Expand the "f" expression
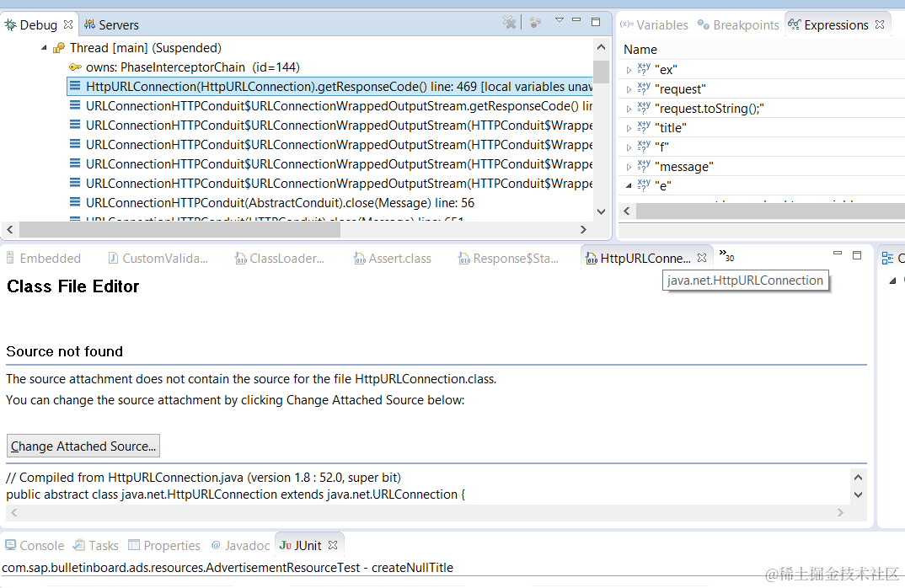Viewport: 905px width, 588px height. point(629,147)
